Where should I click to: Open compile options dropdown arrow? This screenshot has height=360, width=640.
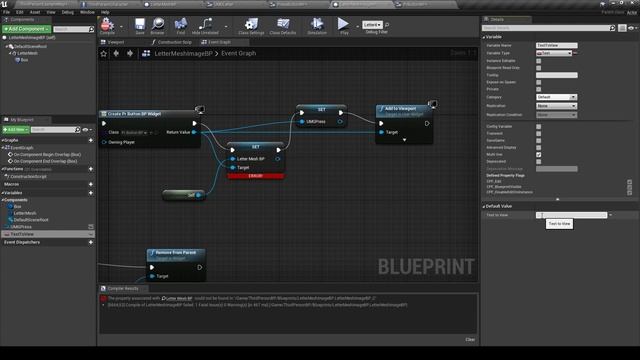pos(121,27)
